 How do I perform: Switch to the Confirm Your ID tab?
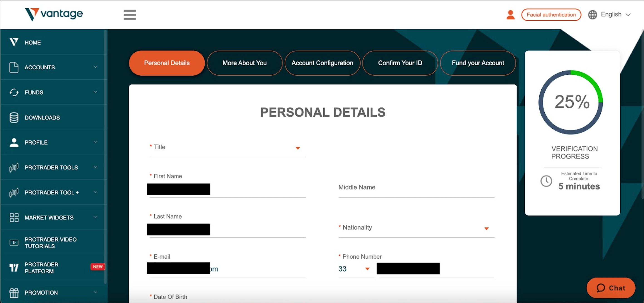click(x=400, y=63)
